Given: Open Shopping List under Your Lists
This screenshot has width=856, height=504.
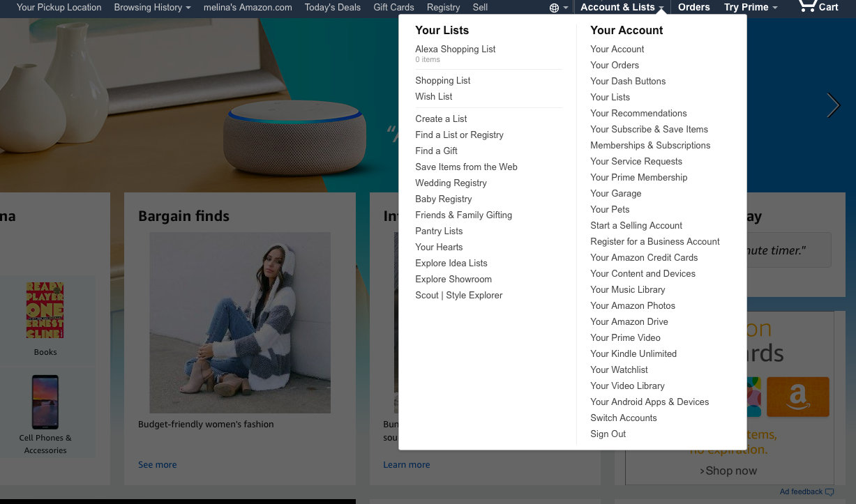Looking at the screenshot, I should (443, 80).
